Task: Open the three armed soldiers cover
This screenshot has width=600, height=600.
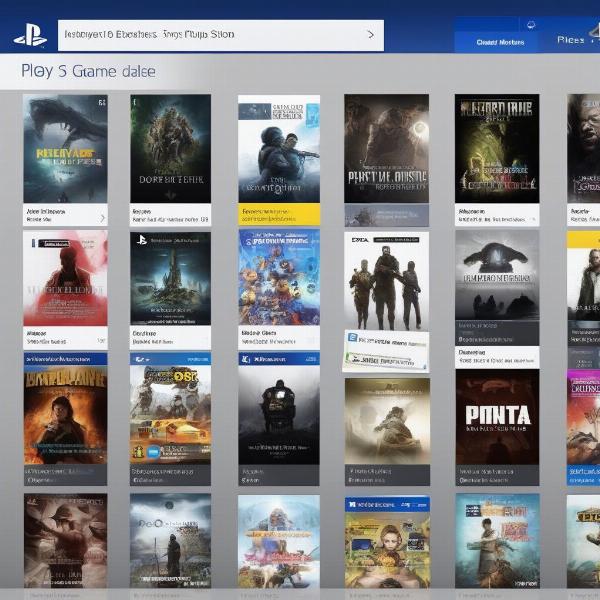Action: pos(386,281)
